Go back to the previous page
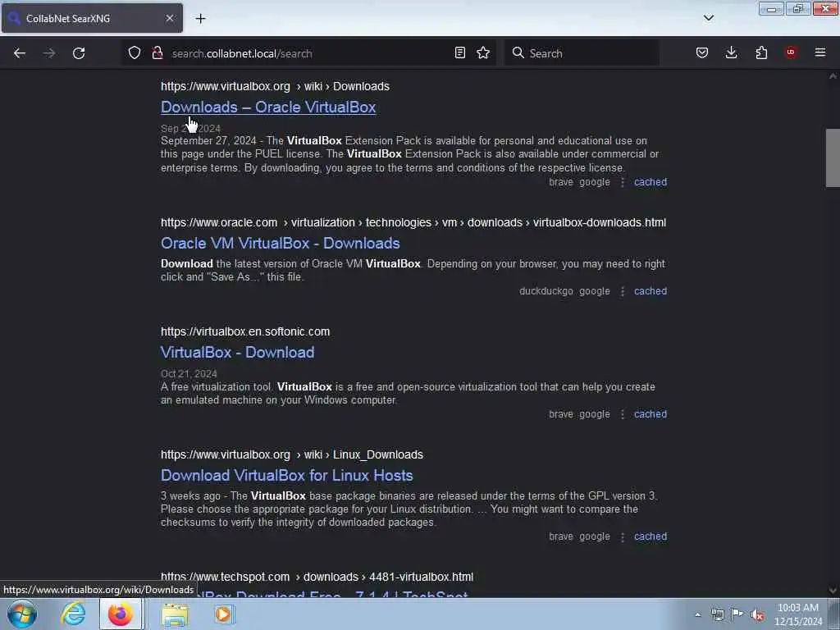Screen dimensions: 840x630 point(20,53)
